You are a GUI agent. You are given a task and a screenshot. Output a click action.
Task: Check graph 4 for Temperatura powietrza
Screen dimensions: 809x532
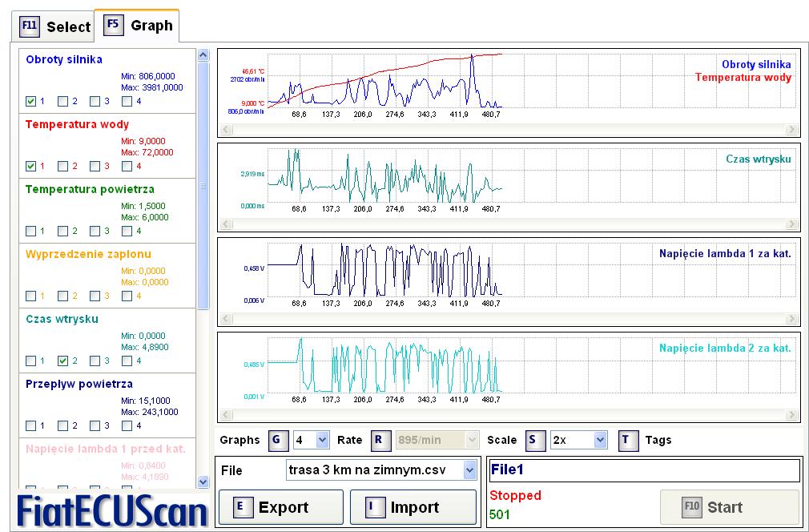coord(127,232)
